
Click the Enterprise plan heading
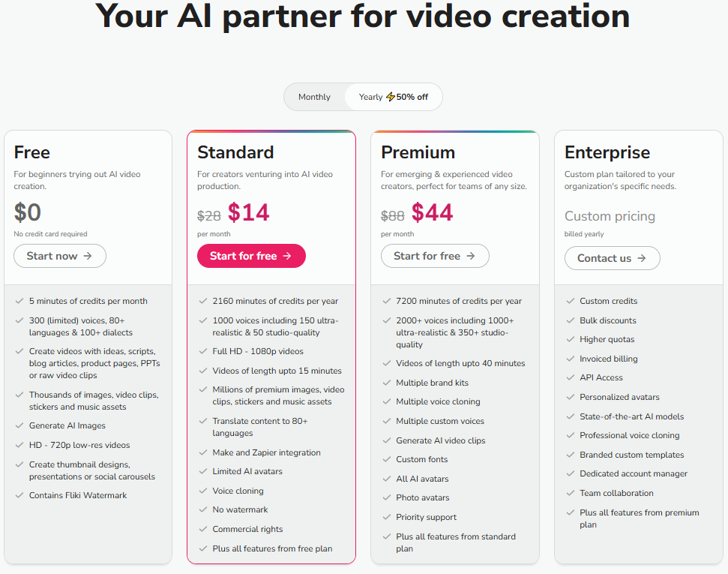tap(608, 152)
